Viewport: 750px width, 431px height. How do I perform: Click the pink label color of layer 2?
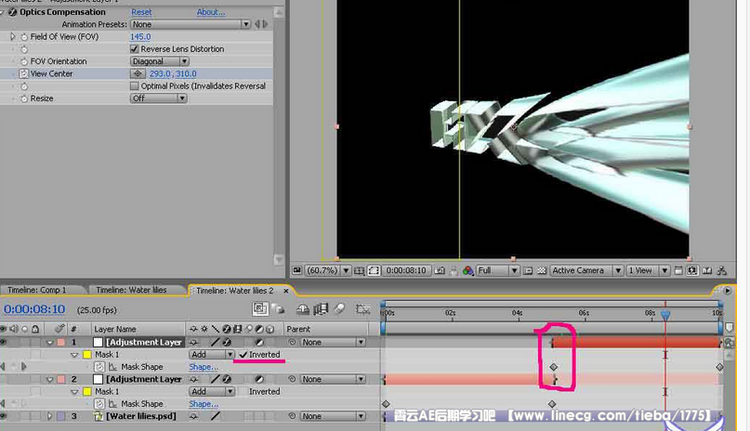(61, 379)
